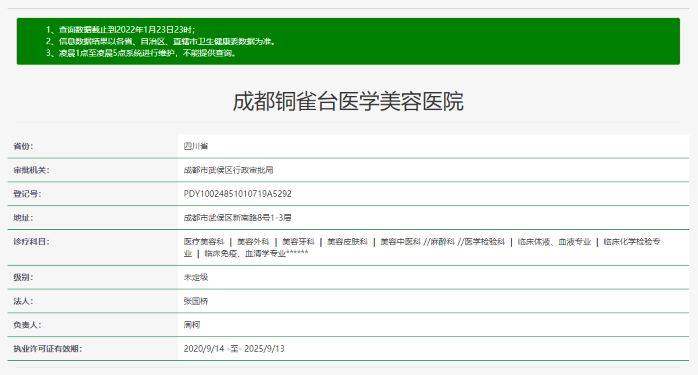Select the legal person name 张国桥

(x=196, y=301)
